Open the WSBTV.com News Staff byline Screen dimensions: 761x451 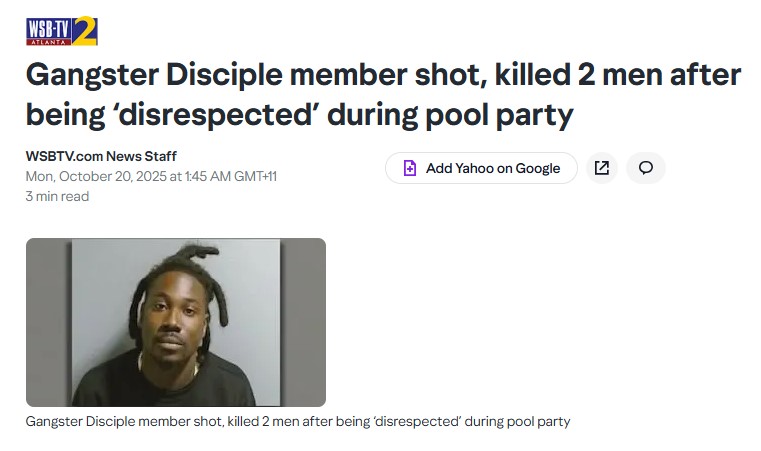(101, 156)
